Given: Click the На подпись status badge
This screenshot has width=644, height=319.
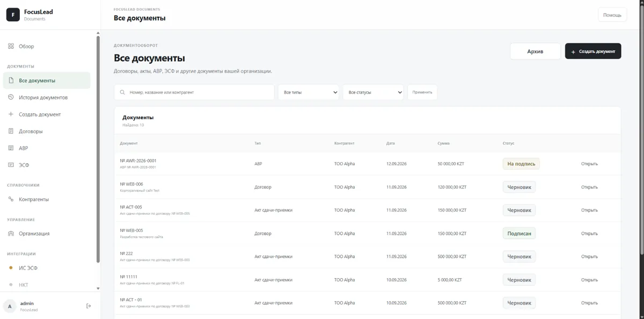Looking at the screenshot, I should [521, 164].
